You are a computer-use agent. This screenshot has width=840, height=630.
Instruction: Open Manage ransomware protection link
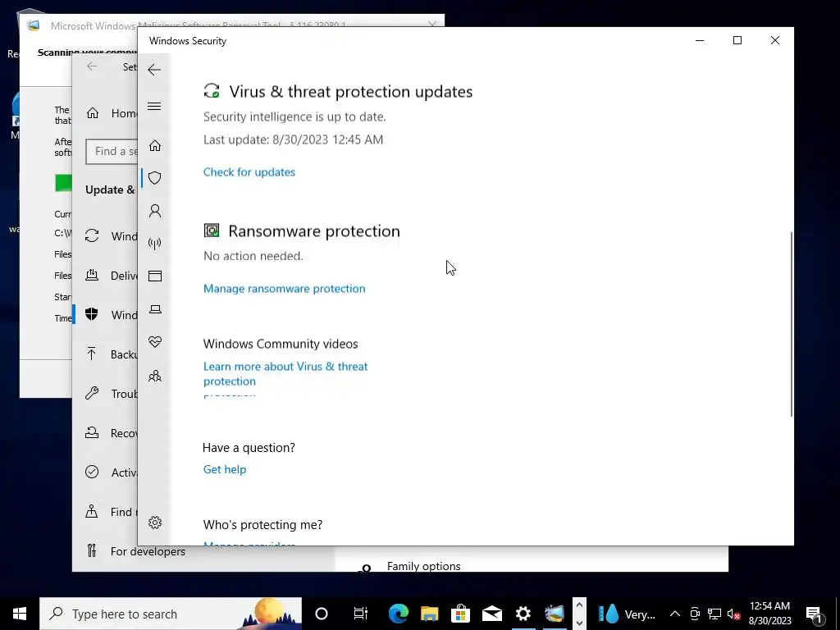tap(285, 288)
